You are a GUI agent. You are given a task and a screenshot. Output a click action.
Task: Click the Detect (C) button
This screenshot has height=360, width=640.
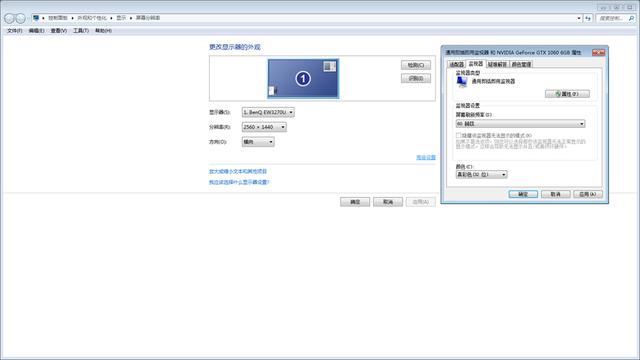tap(416, 65)
